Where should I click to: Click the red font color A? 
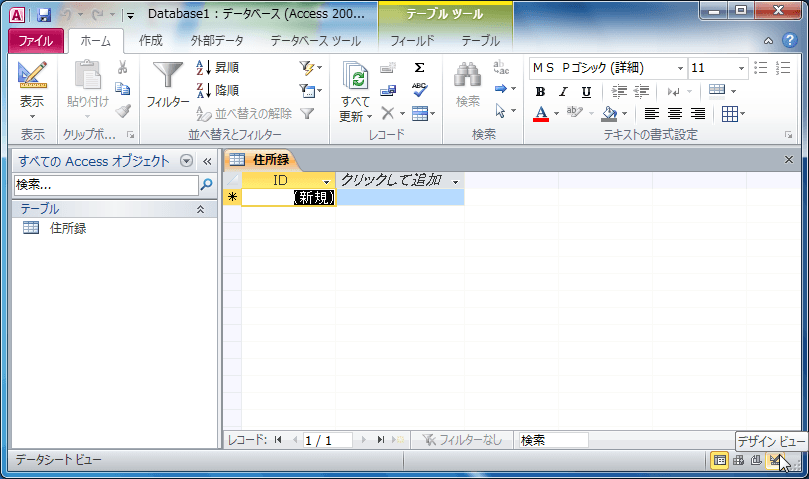(541, 114)
